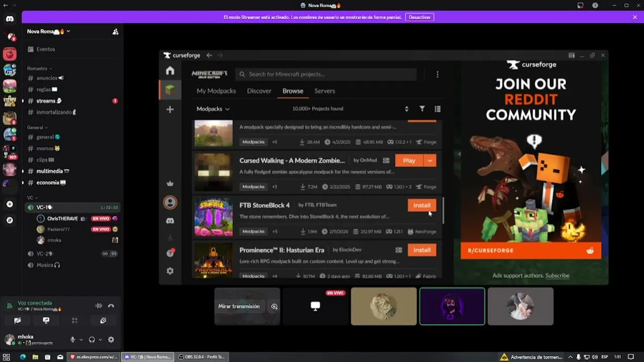Collapse the VC voice category
The height and width of the screenshot is (362, 644).
pyautogui.click(x=32, y=198)
